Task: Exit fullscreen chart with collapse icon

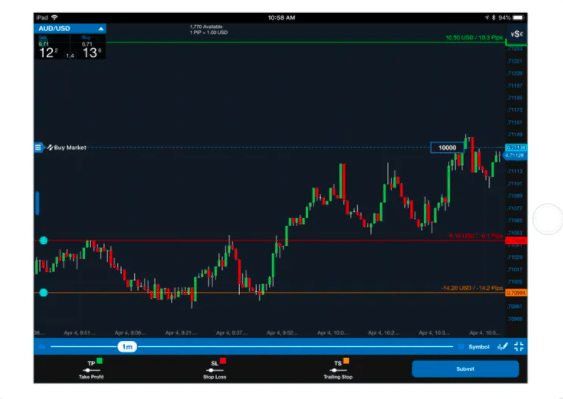Action: [518, 347]
